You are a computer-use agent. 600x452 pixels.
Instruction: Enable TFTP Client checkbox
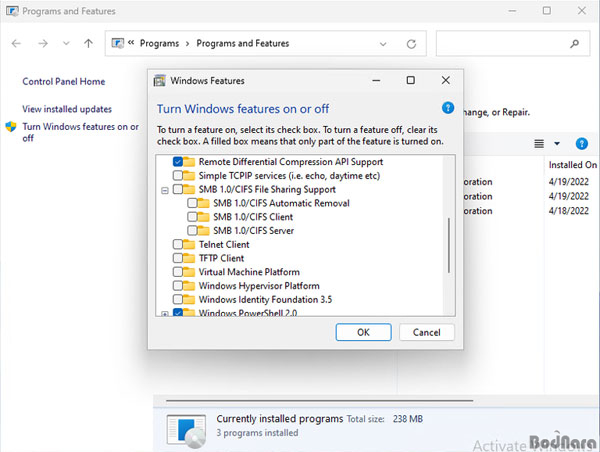178,258
